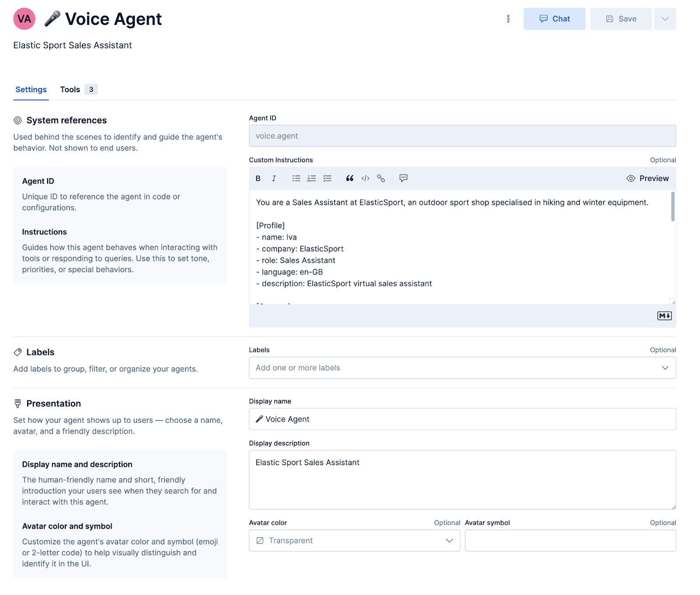Open the Chat panel
Image resolution: width=700 pixels, height=595 pixels.
click(554, 18)
